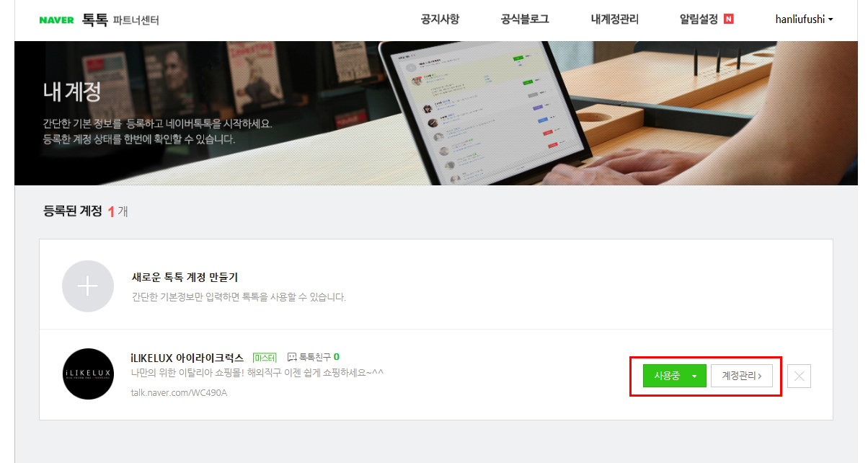Image resolution: width=868 pixels, height=463 pixels.
Task: Click 새로운 톡톡 계정 만들기
Action: click(x=185, y=278)
